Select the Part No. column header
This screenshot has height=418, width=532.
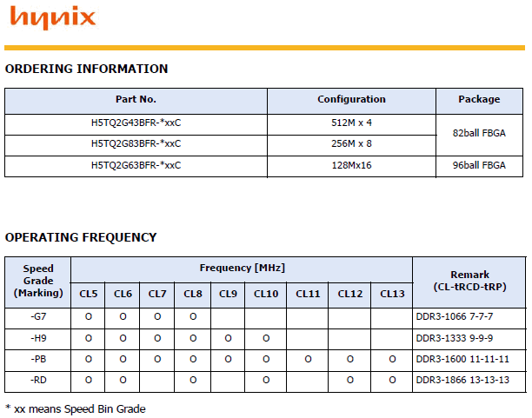pyautogui.click(x=136, y=99)
